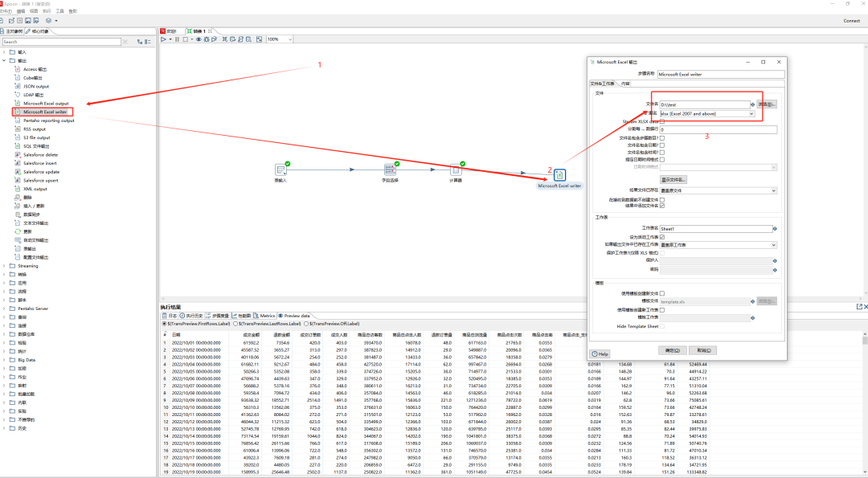868x478 pixels.
Task: Toggle the Stream XLSX data checkbox
Action: pyautogui.click(x=662, y=121)
